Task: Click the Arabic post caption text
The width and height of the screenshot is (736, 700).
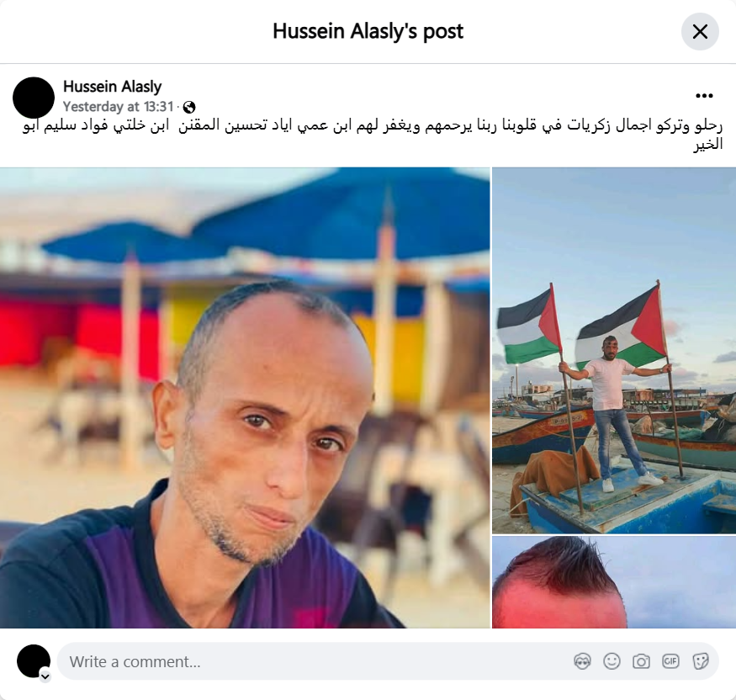Action: 373,135
